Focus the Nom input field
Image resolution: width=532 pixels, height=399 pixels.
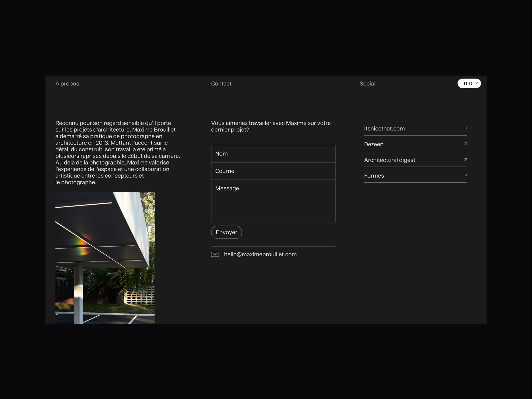pyautogui.click(x=273, y=154)
